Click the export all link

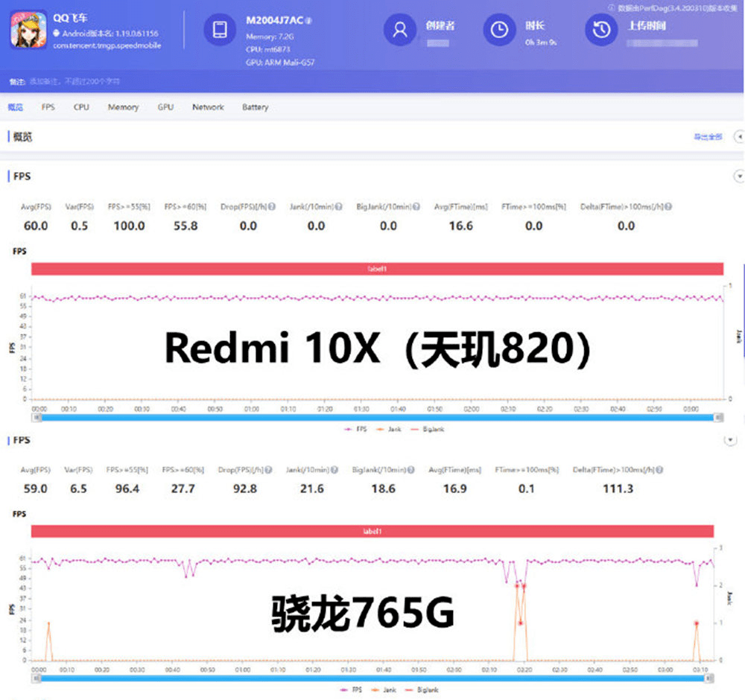pyautogui.click(x=708, y=137)
